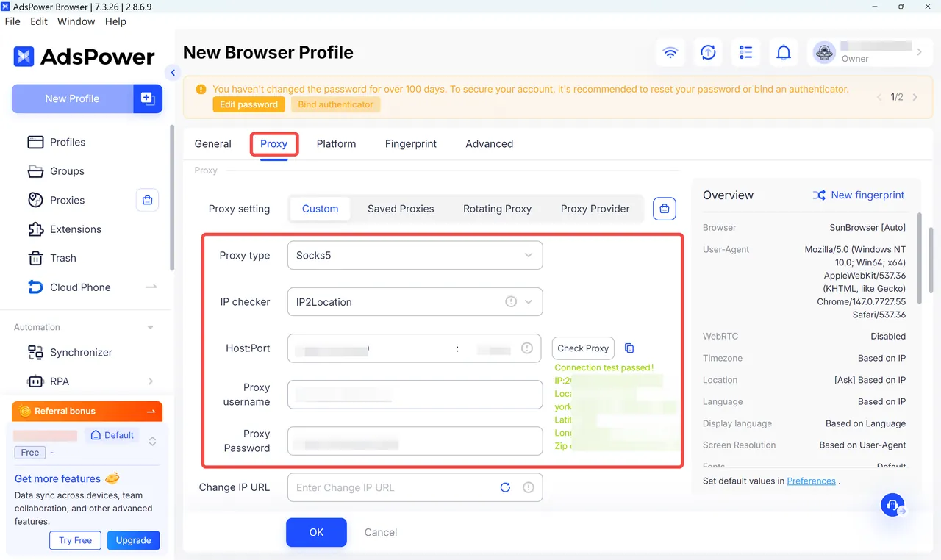Select Saved Proxies setting
The height and width of the screenshot is (560, 941).
tap(401, 209)
